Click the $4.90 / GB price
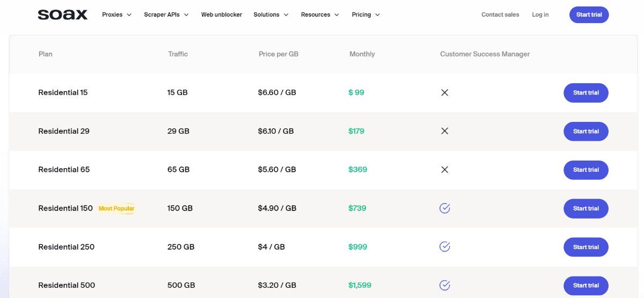Screen dimensions: 644x298 277,208
